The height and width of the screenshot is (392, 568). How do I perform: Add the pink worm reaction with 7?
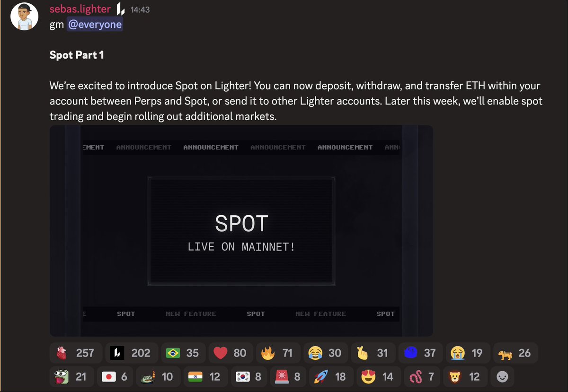click(421, 377)
